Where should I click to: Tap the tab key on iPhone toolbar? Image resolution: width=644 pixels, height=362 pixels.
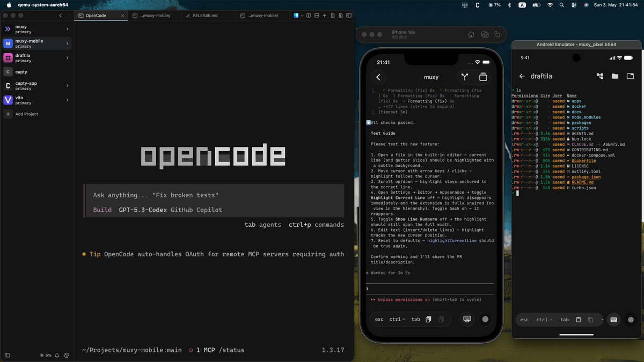tap(416, 319)
